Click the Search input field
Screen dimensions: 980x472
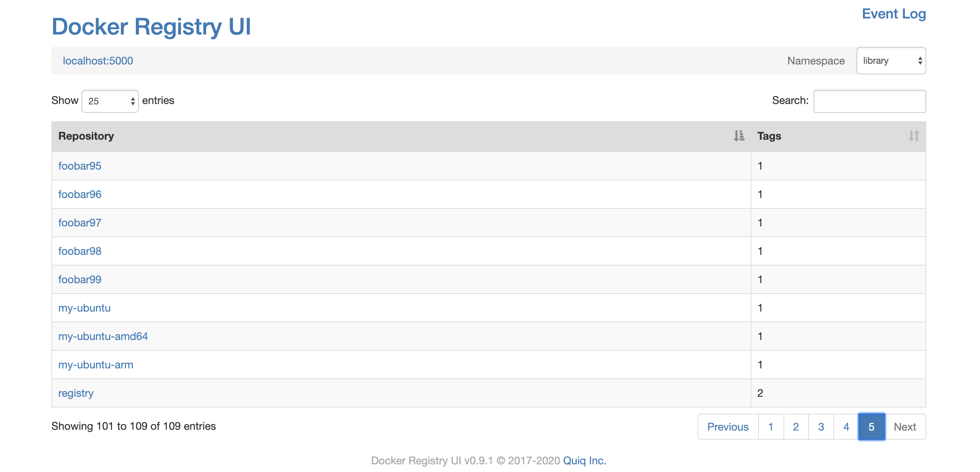click(869, 101)
